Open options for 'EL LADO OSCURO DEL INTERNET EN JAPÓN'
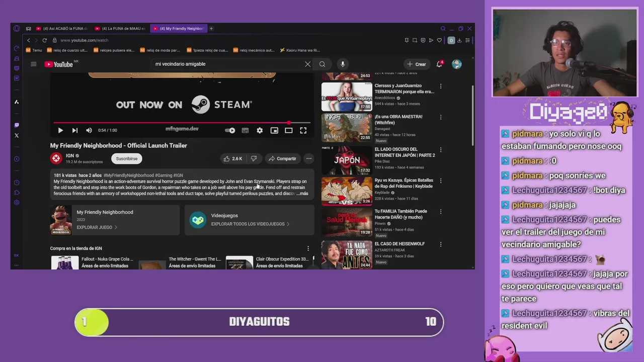Image resolution: width=644 pixels, height=362 pixels. (441, 150)
